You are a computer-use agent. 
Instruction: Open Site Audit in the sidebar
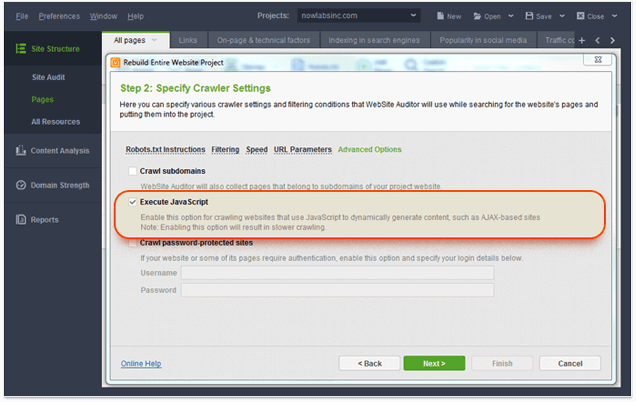[x=48, y=77]
